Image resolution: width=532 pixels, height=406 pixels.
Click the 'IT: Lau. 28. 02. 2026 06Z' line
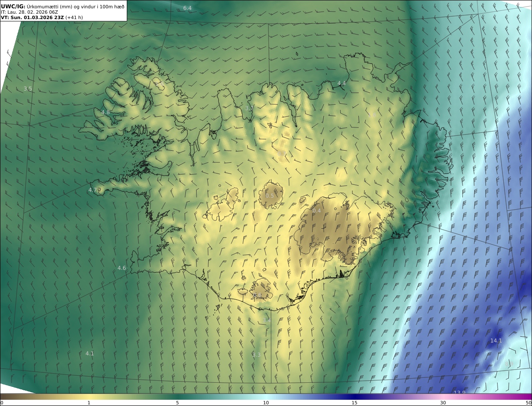tap(30, 12)
